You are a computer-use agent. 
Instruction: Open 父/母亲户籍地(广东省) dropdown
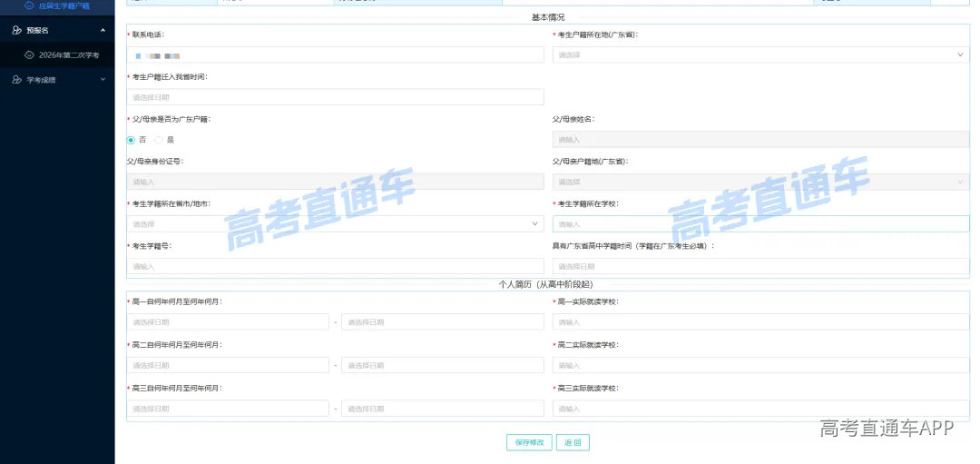tap(760, 182)
